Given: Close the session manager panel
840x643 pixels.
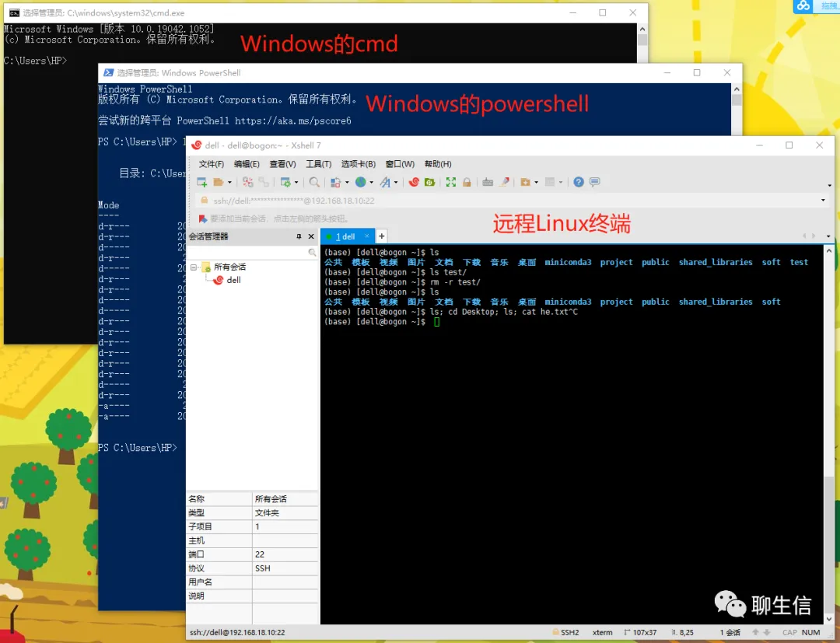Looking at the screenshot, I should click(310, 236).
